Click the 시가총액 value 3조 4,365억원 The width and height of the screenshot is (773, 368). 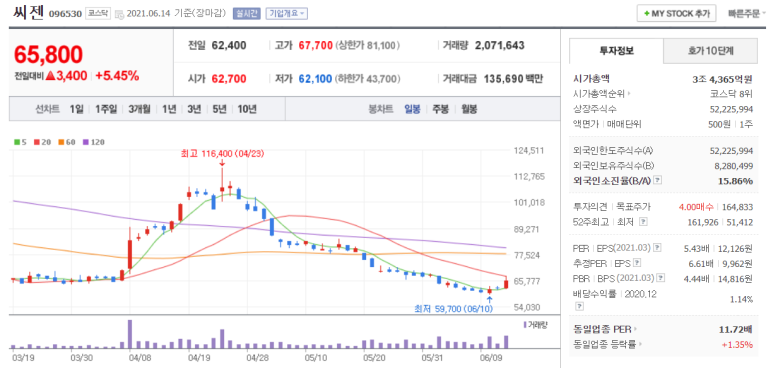click(722, 78)
